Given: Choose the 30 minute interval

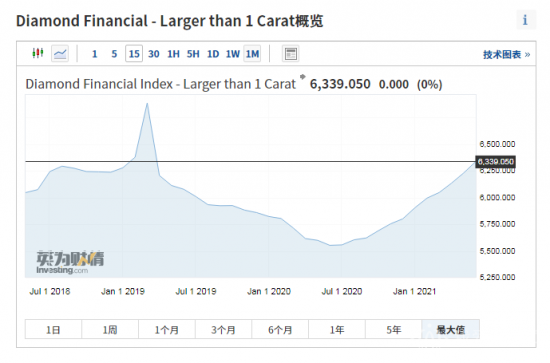Looking at the screenshot, I should (154, 54).
